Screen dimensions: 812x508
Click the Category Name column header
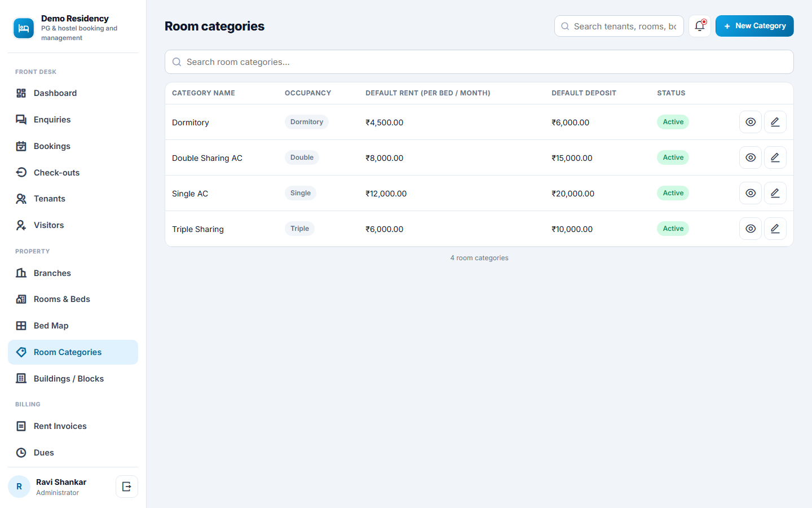pos(204,93)
